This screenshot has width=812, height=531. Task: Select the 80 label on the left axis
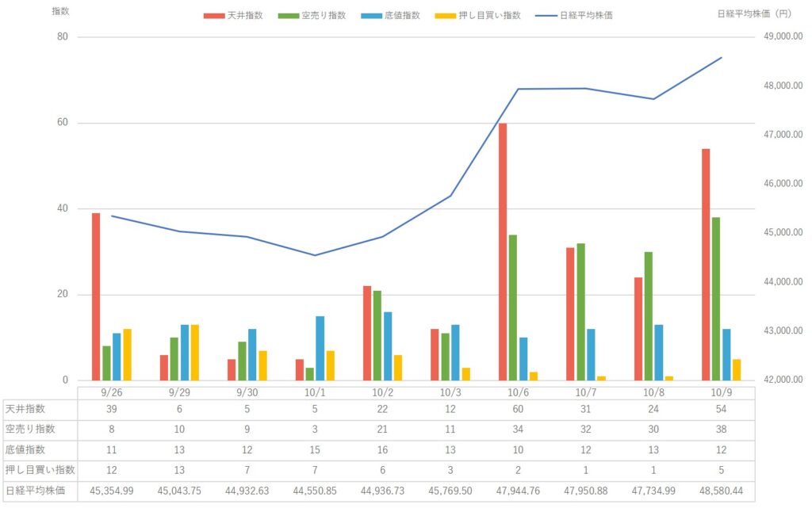click(x=62, y=37)
